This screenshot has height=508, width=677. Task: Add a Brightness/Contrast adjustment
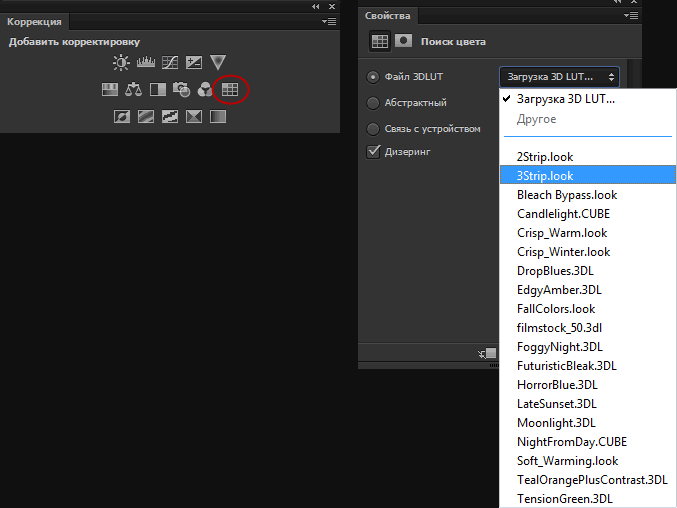point(121,63)
